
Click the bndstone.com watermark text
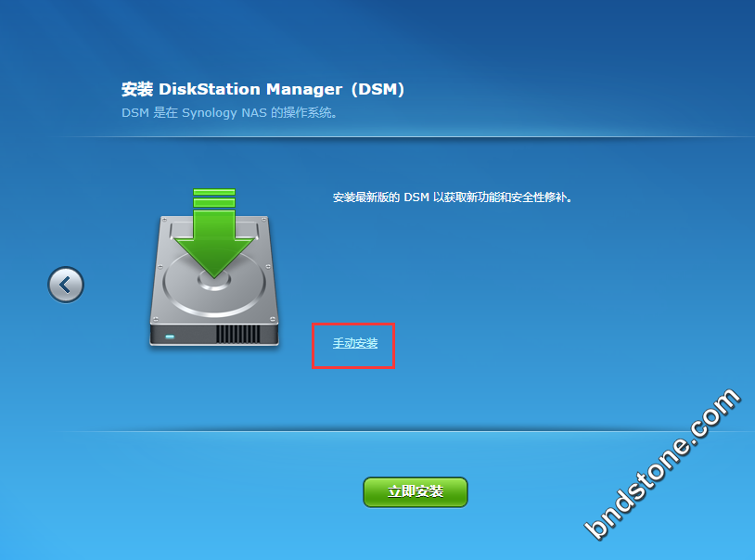(x=662, y=464)
